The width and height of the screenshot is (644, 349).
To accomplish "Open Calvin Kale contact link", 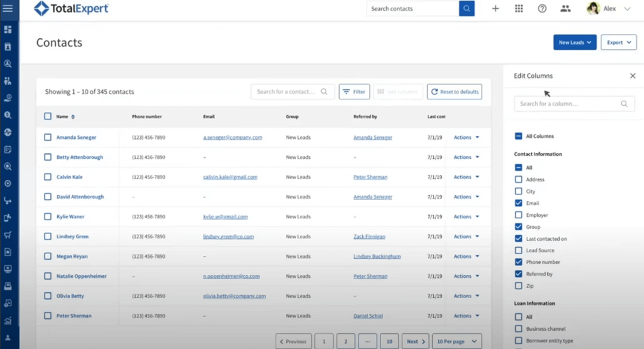I will pyautogui.click(x=69, y=177).
